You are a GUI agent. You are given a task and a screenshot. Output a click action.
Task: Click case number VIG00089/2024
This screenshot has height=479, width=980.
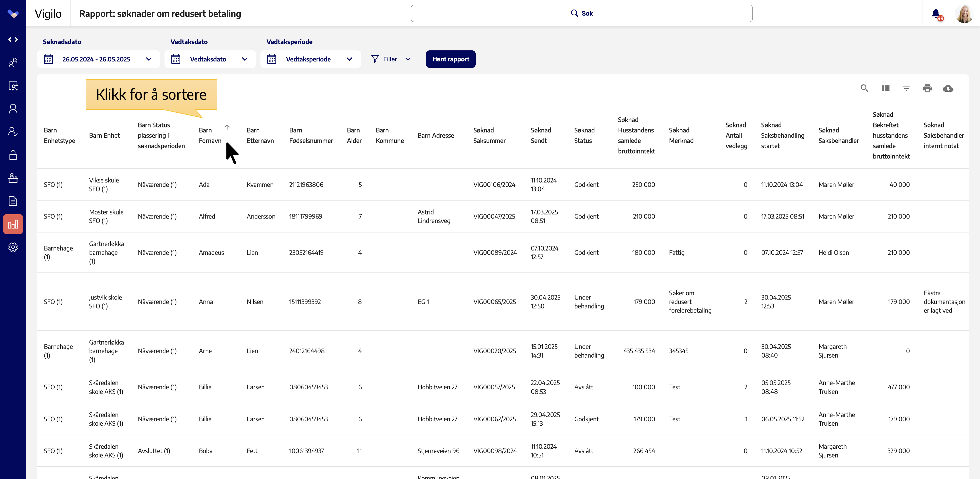point(495,253)
